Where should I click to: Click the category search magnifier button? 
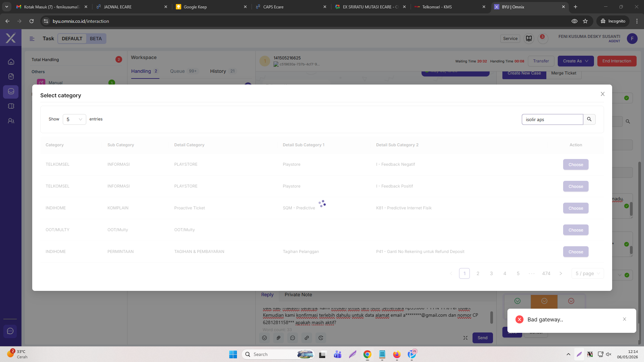(x=589, y=119)
